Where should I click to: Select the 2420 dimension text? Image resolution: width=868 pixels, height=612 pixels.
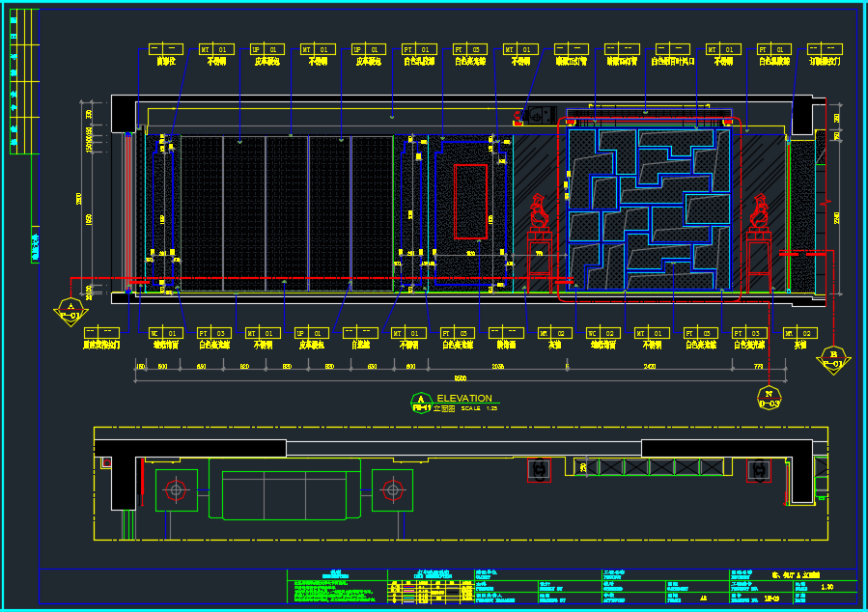tap(650, 367)
